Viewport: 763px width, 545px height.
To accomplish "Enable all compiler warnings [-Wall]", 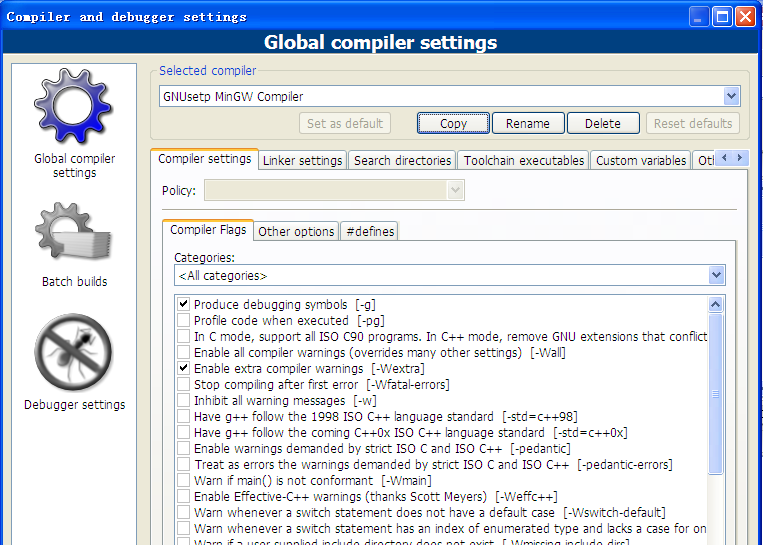I will point(183,352).
